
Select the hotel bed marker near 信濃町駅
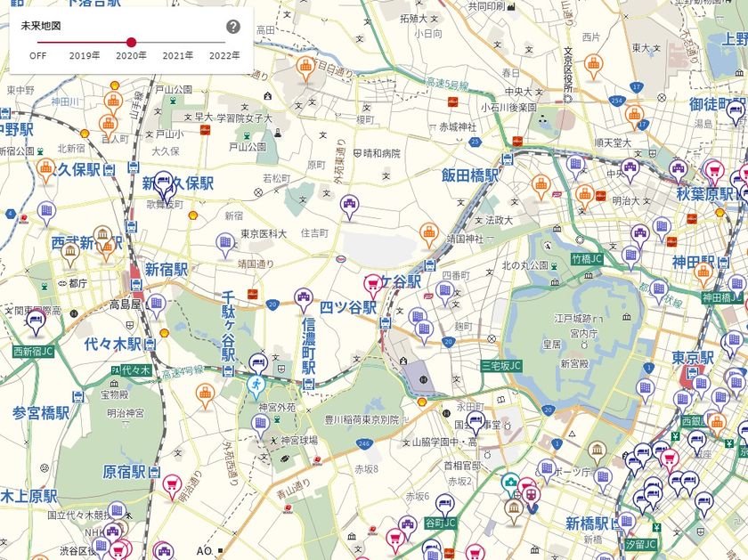click(x=258, y=361)
